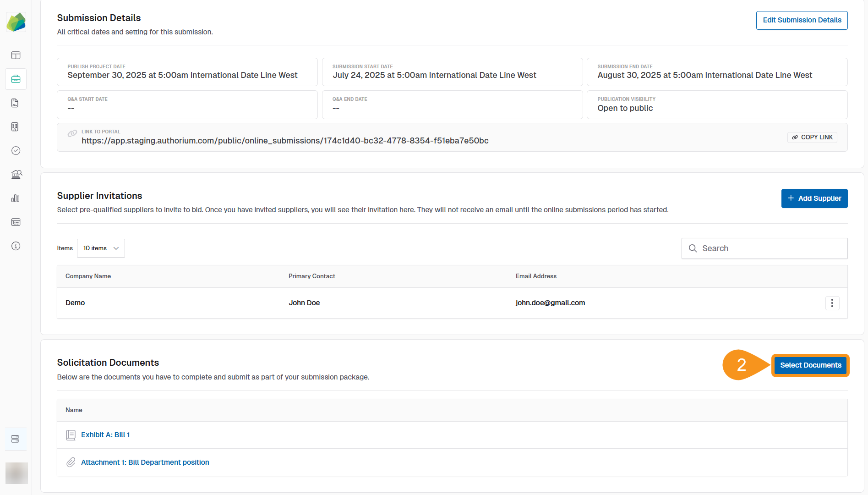Image resolution: width=868 pixels, height=495 pixels.
Task: Click the search field in Supplier Invitations
Action: pyautogui.click(x=764, y=248)
